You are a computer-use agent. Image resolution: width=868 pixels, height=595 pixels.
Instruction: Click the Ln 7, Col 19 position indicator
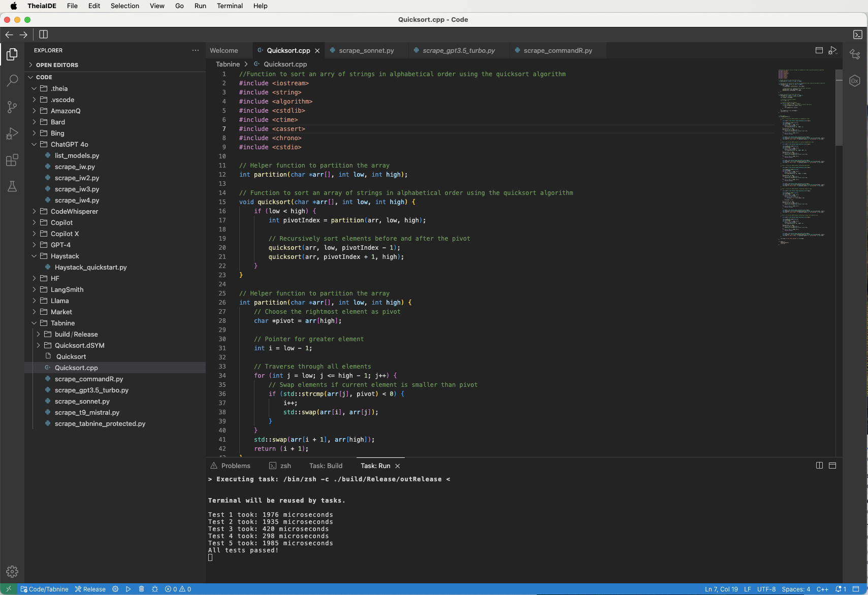[x=722, y=589]
